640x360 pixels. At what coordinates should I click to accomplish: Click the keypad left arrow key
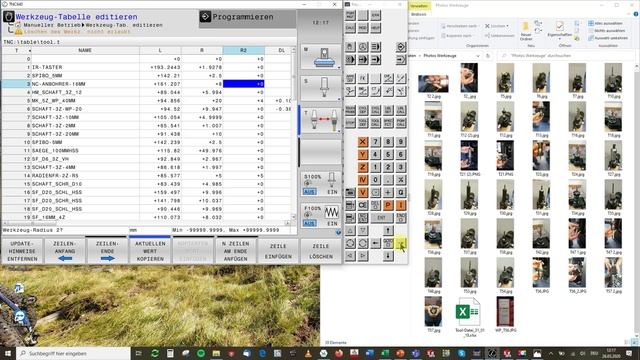(375, 243)
